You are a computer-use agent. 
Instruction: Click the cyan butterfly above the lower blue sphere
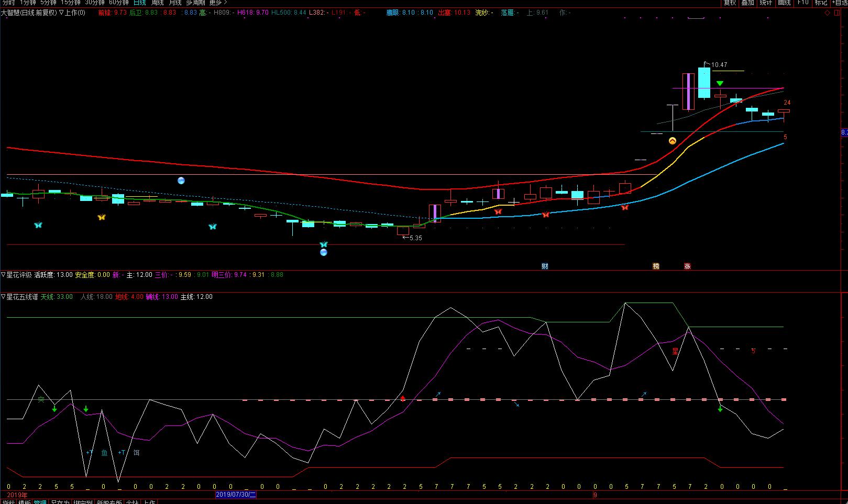pos(324,244)
